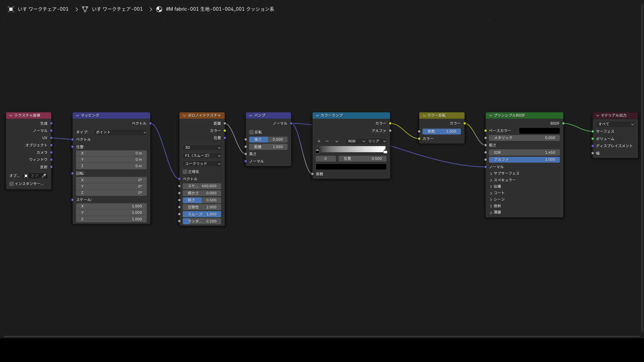This screenshot has width=644, height=362.
Task: Click the material sphere icon in breadcrumb
Action: pos(159,9)
